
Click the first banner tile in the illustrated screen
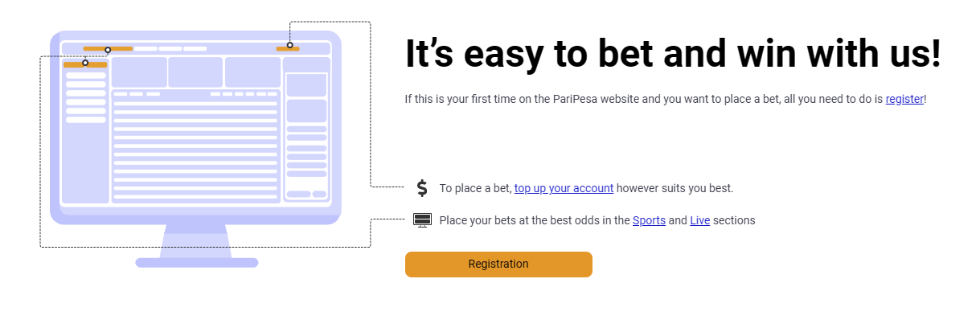pyautogui.click(x=138, y=72)
